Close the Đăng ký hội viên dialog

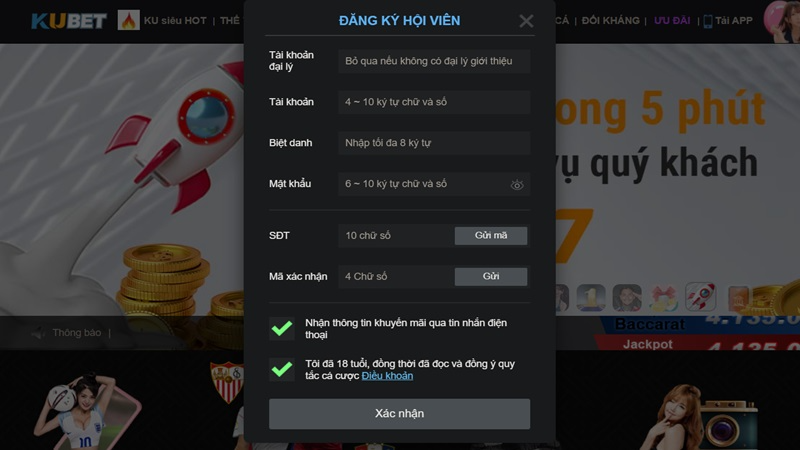(526, 21)
